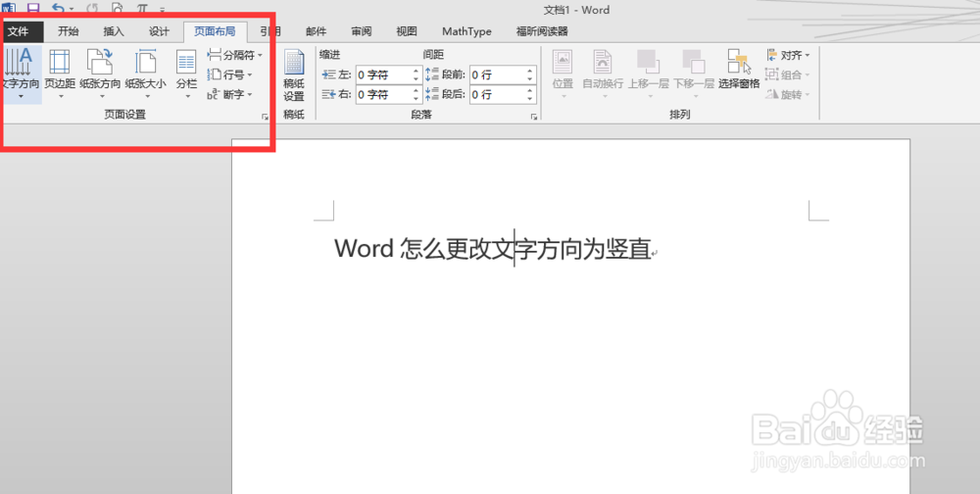This screenshot has width=980, height=494.
Task: Switch to the 插入 Insert tab
Action: click(x=114, y=31)
